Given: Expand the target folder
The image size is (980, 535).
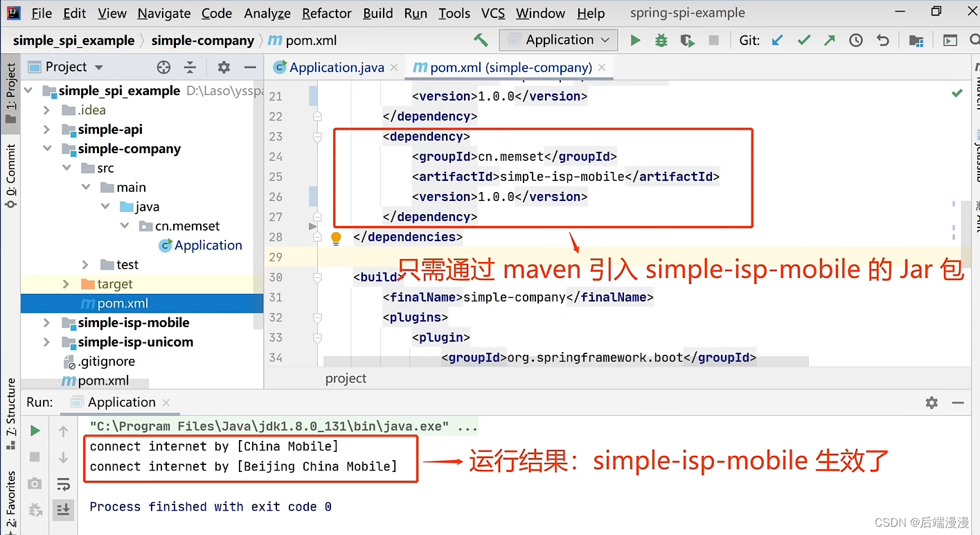Looking at the screenshot, I should 66,284.
